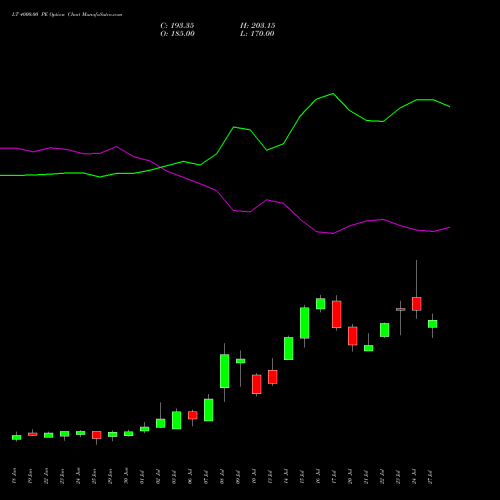Viewport: 500px width, 500px height.
Task: Select the 22 Jun date label
Action: pyautogui.click(x=46, y=476)
